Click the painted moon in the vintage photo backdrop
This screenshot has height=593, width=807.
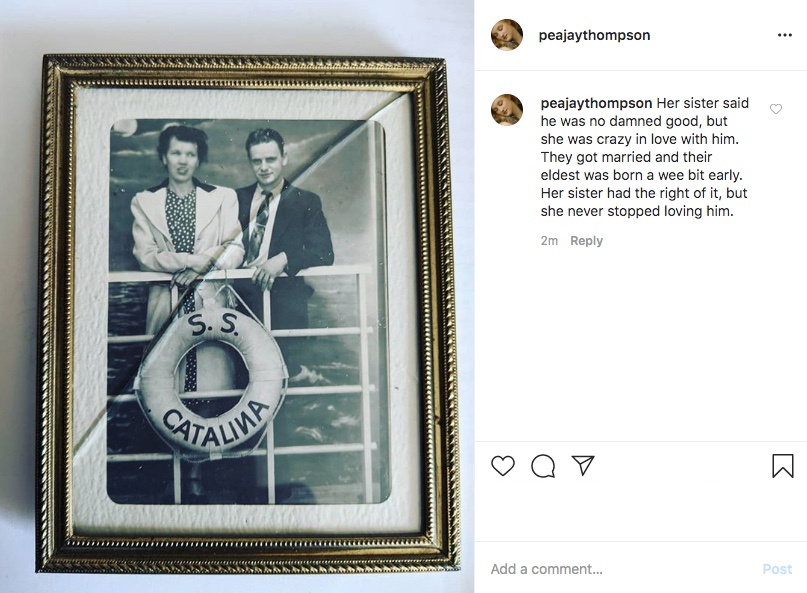125,127
